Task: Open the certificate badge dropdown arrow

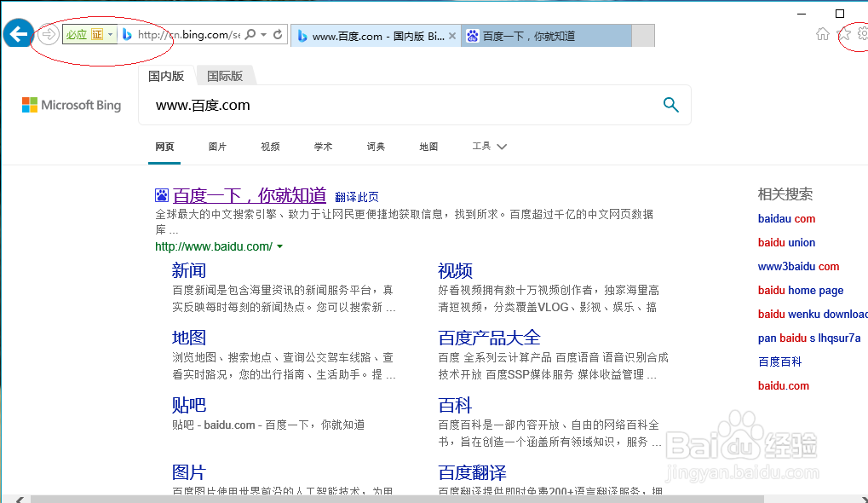Action: click(x=110, y=34)
